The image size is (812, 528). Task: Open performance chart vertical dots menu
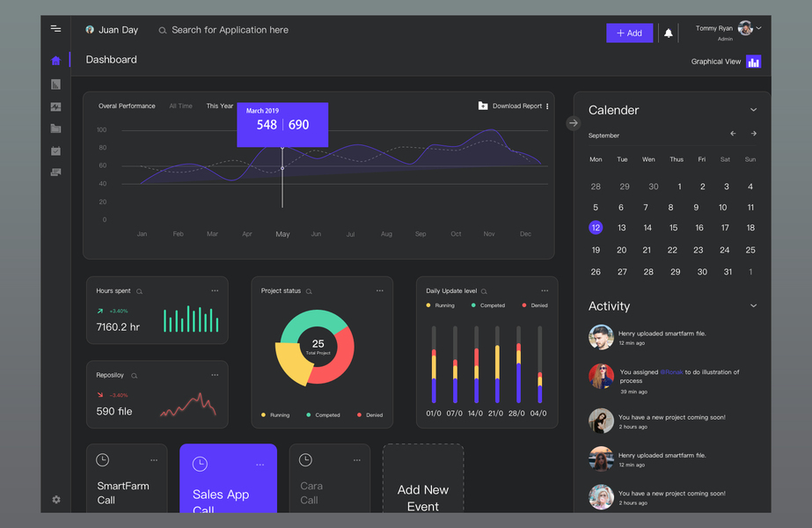[x=547, y=106]
